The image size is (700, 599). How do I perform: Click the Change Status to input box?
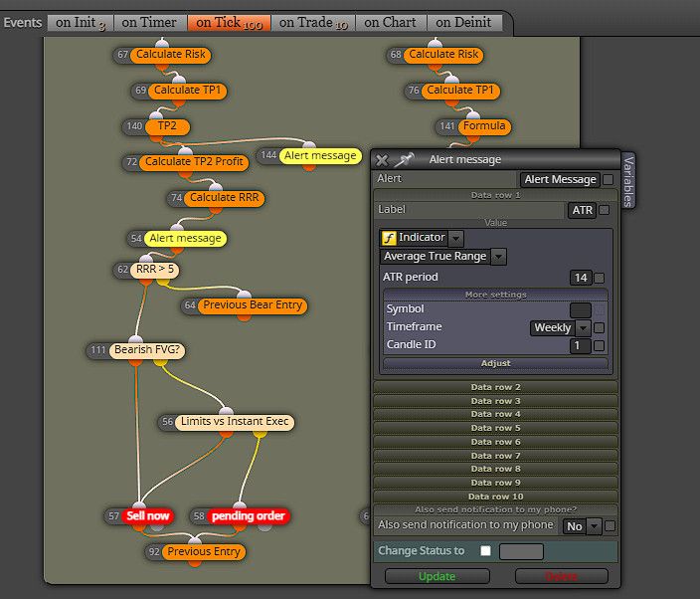click(x=521, y=551)
